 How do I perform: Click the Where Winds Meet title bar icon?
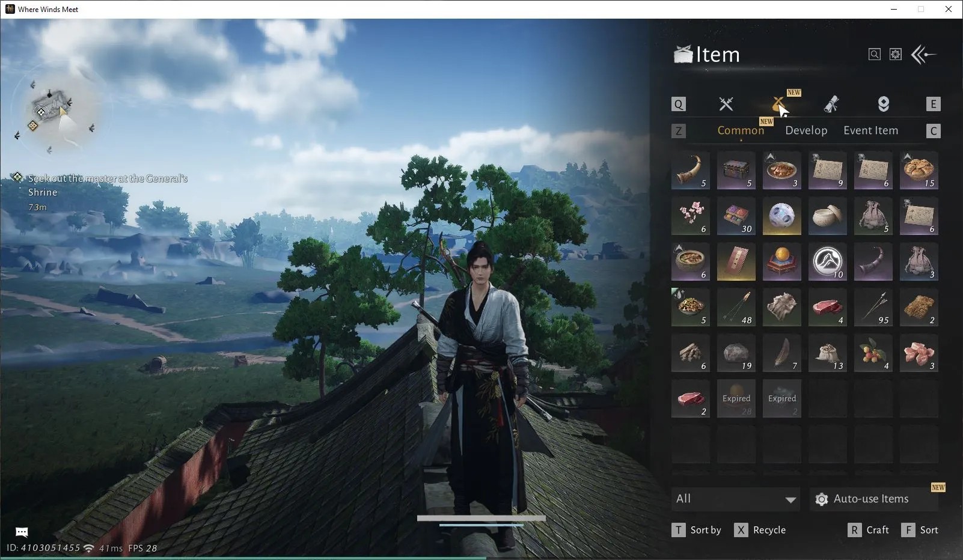10,9
